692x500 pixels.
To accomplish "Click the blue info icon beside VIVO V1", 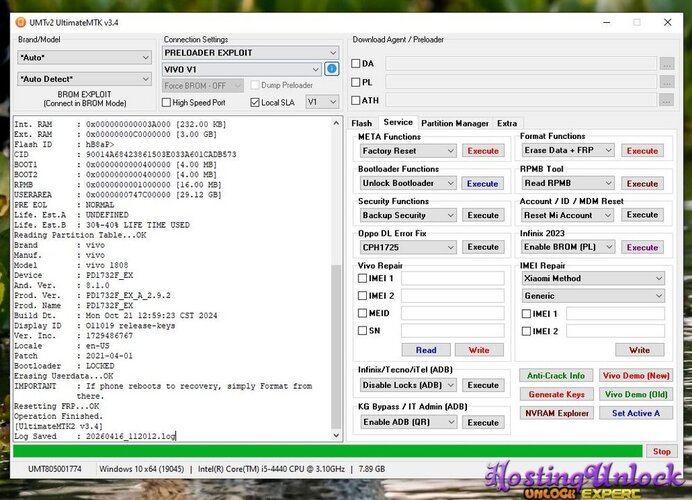I will tap(332, 69).
